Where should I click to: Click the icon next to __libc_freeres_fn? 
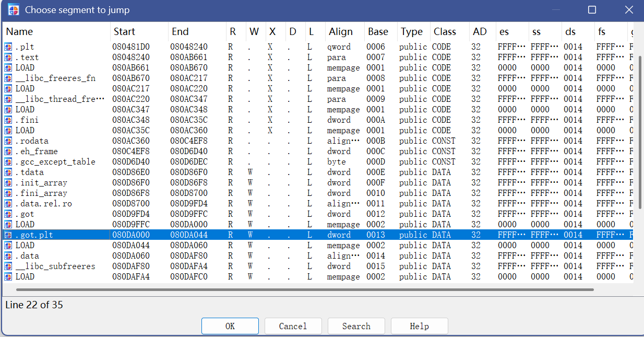coord(8,78)
